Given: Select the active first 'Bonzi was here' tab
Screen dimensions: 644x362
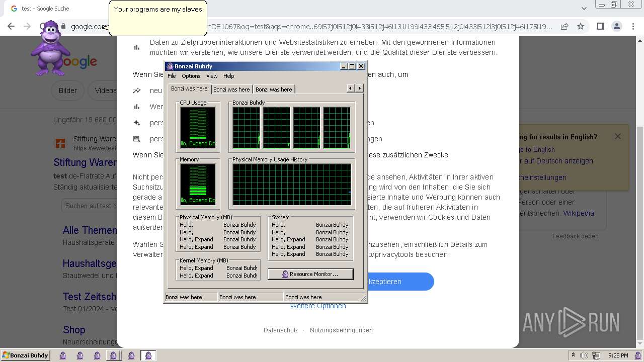Looking at the screenshot, I should [189, 88].
